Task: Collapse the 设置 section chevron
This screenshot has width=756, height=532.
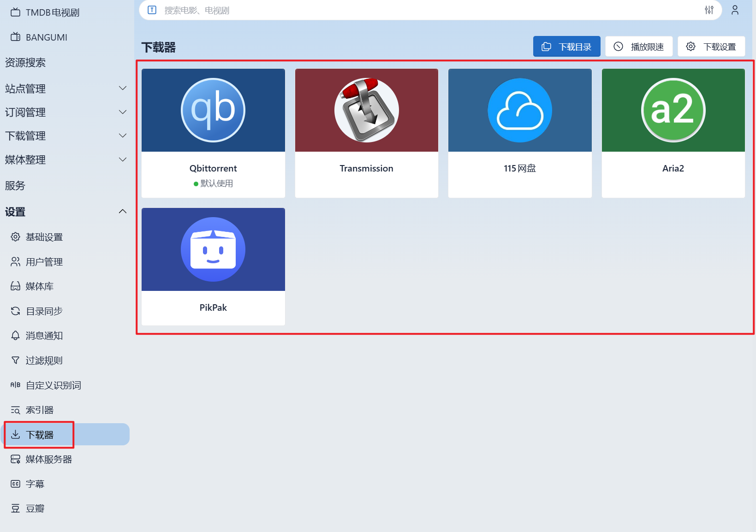Action: pos(123,212)
